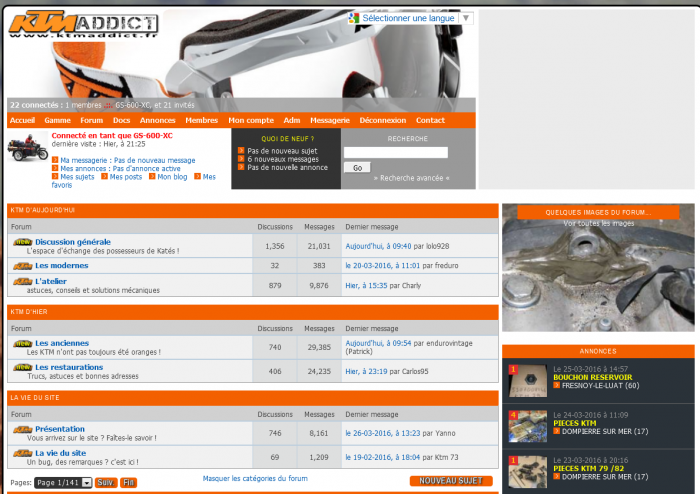Click the Google Translate icon
700x494 pixels.
(x=354, y=18)
